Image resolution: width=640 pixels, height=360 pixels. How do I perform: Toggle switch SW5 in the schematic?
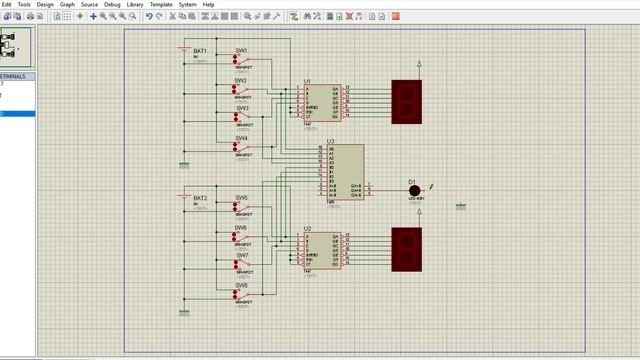point(242,207)
